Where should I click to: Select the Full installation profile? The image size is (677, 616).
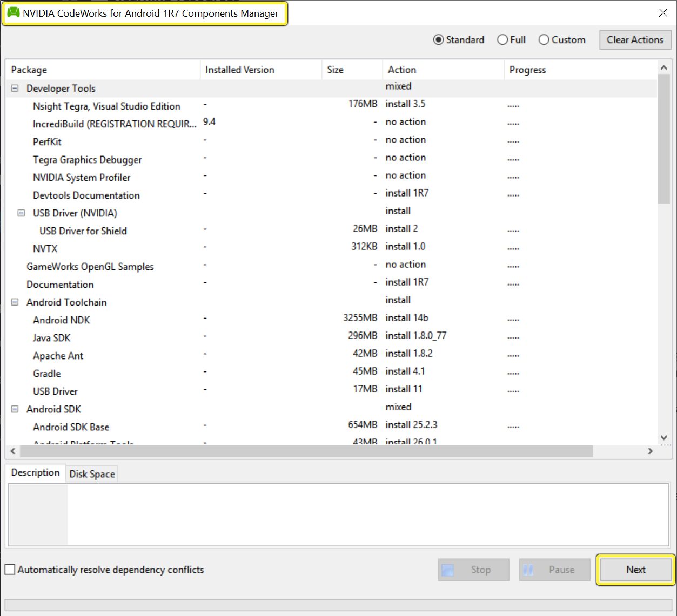tap(502, 39)
